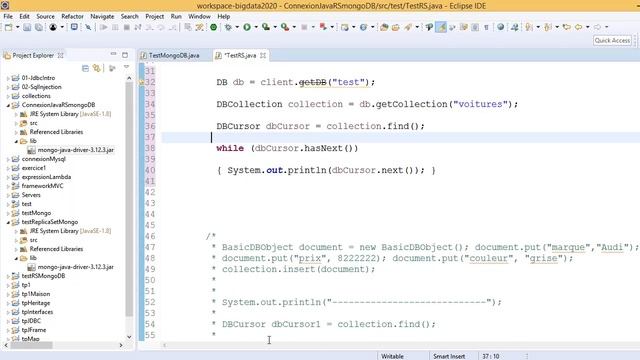Collapse the ConnexionJavaRSmongoDB project
The width and height of the screenshot is (640, 360).
8,105
